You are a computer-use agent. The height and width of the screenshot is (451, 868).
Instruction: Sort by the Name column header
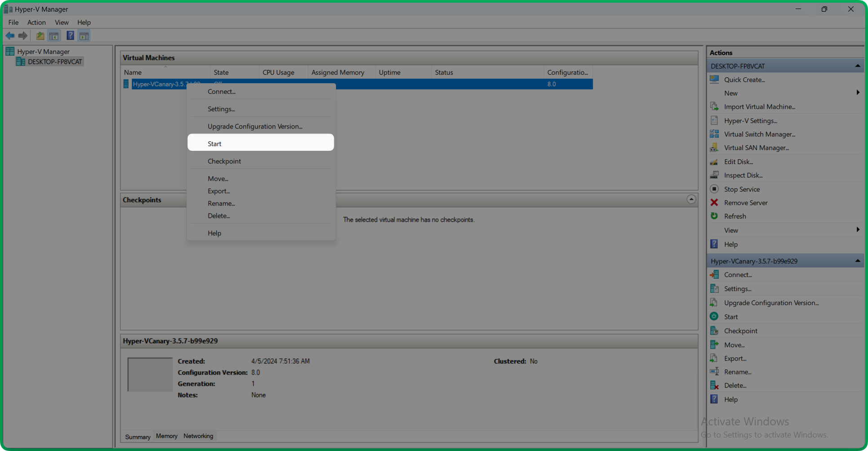(165, 72)
